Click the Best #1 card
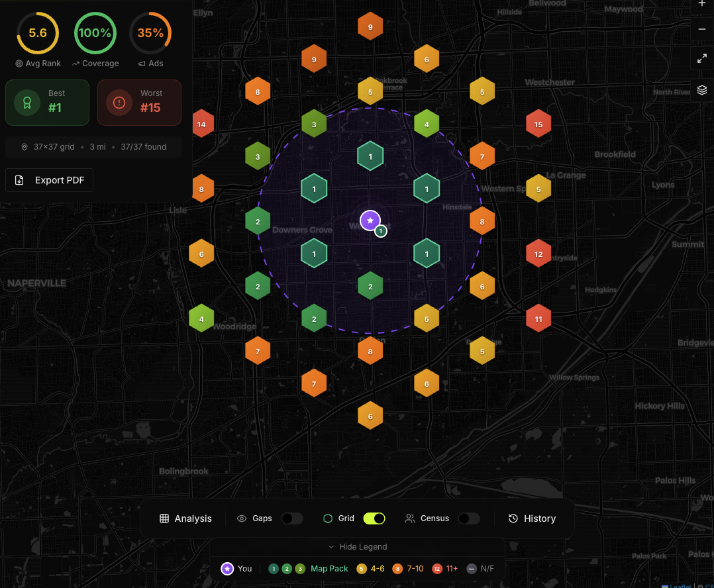This screenshot has width=714, height=588. (x=48, y=103)
